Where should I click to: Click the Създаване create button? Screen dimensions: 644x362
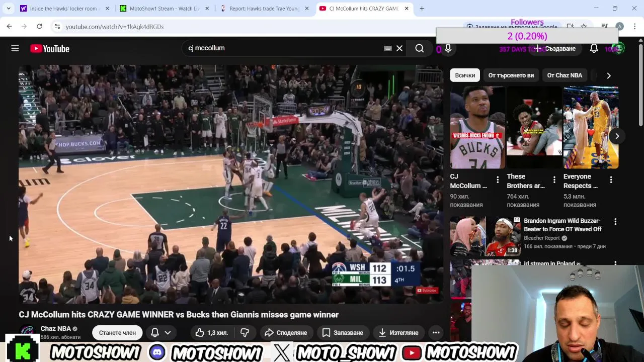click(x=555, y=48)
